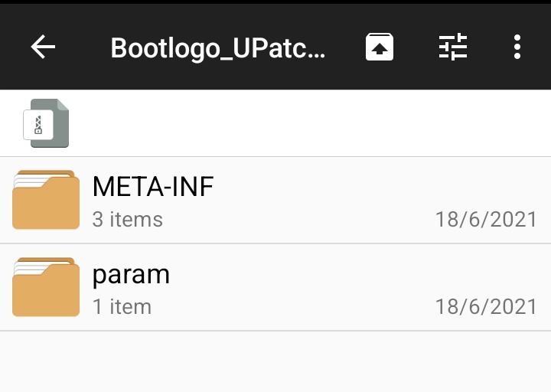Screen dimensions: 551x392
Task: Click the zip archive icon in the path bar
Action: 46,123
